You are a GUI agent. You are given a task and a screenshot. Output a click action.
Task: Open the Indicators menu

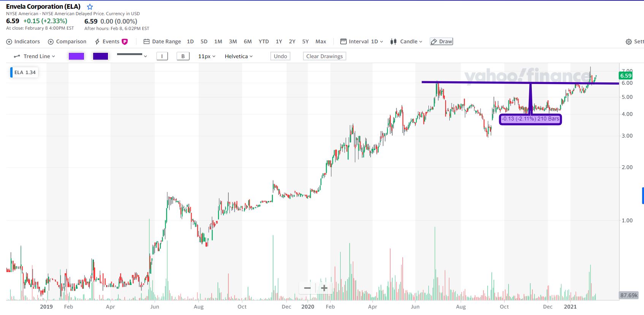[x=23, y=41]
